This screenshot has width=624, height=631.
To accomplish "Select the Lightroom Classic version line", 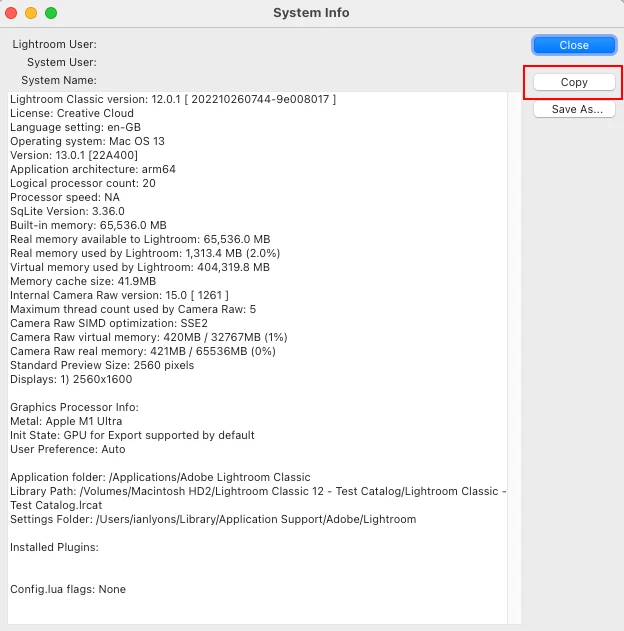I will coord(173,99).
